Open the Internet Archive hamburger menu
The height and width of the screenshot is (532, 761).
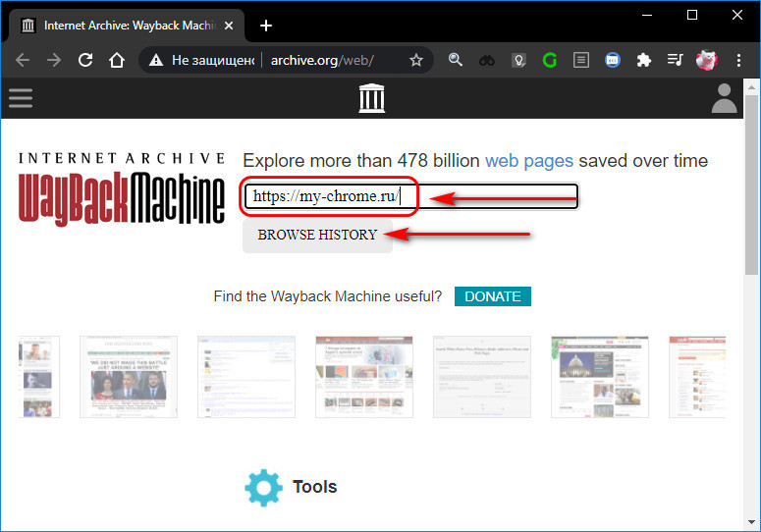tap(21, 98)
